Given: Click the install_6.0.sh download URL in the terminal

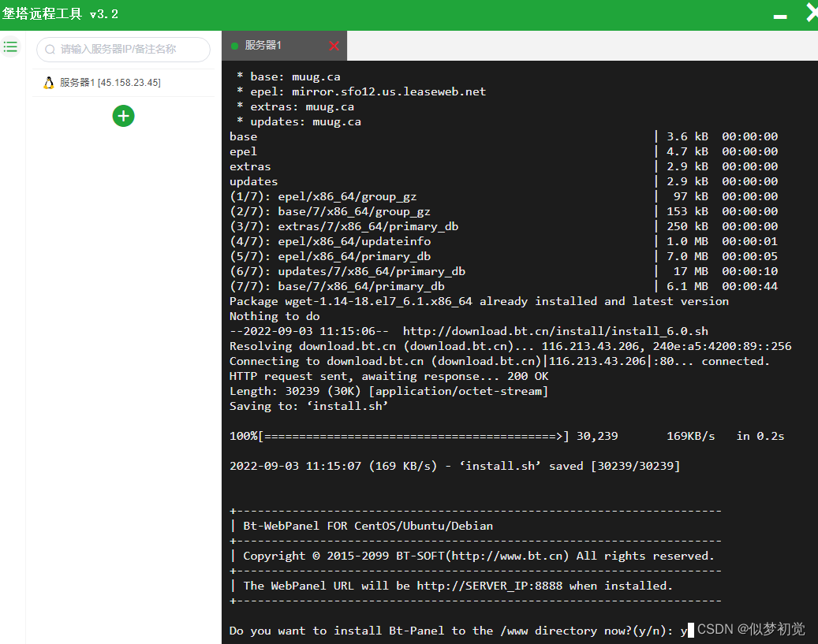Looking at the screenshot, I should 555,331.
